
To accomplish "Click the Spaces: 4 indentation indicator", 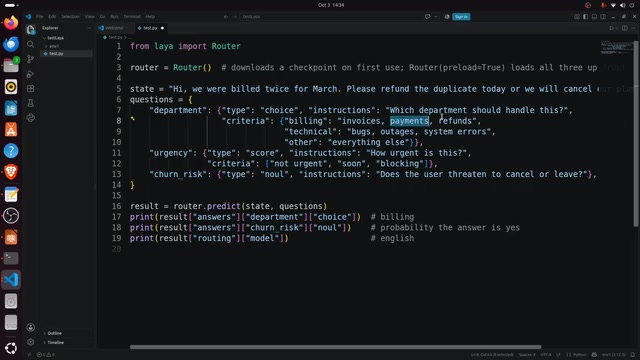I will (x=527, y=355).
